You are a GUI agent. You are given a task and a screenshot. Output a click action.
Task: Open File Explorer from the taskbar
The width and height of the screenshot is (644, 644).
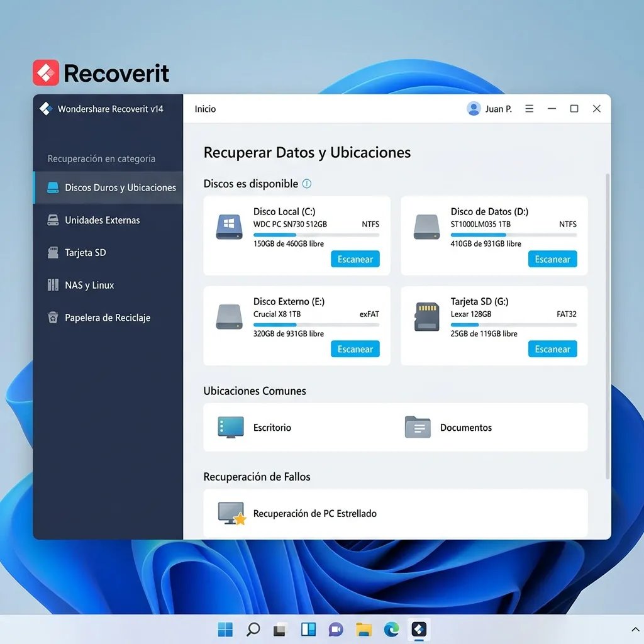pos(364,629)
